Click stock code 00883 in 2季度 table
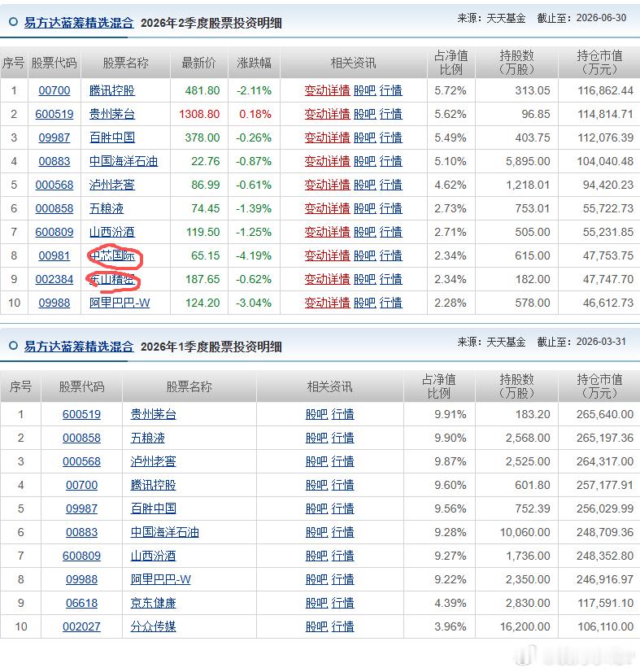The width and height of the screenshot is (640, 672). 54,161
